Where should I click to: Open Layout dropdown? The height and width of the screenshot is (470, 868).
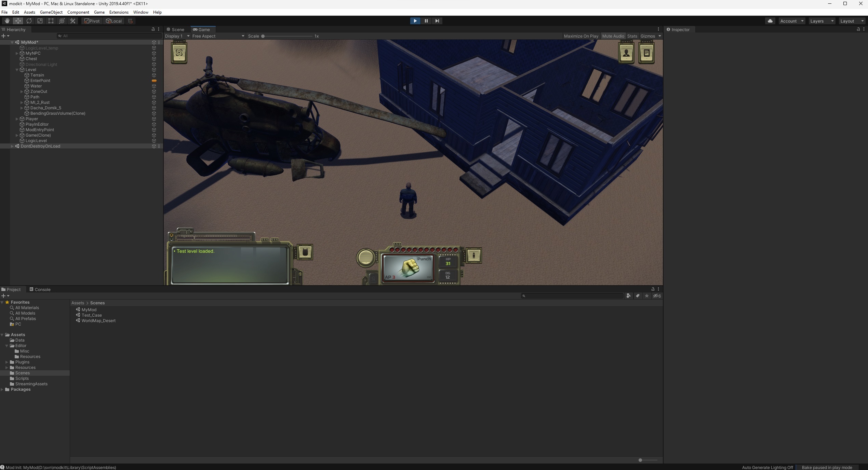pyautogui.click(x=852, y=21)
